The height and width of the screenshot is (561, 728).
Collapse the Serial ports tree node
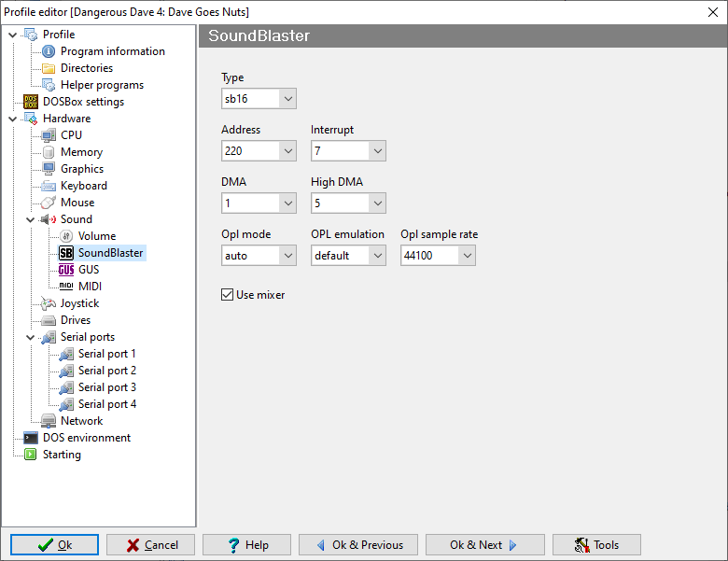coord(31,338)
